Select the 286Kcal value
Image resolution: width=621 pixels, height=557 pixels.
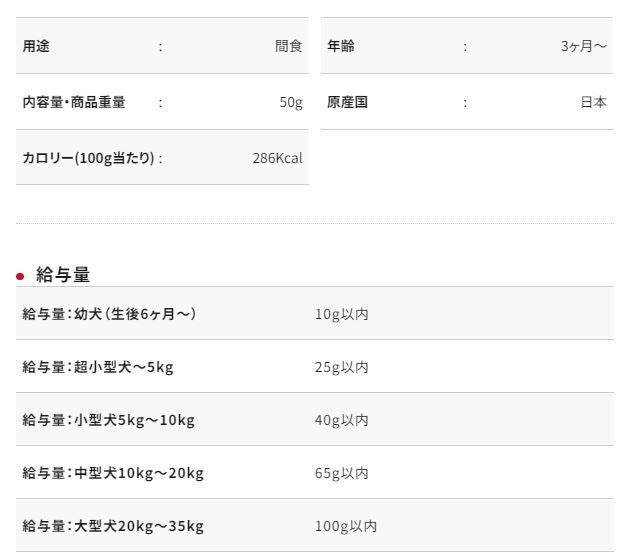point(277,158)
